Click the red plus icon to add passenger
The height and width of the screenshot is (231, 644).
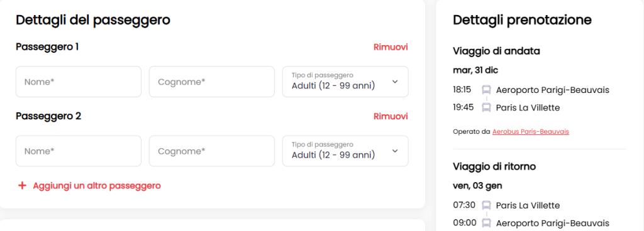click(22, 186)
